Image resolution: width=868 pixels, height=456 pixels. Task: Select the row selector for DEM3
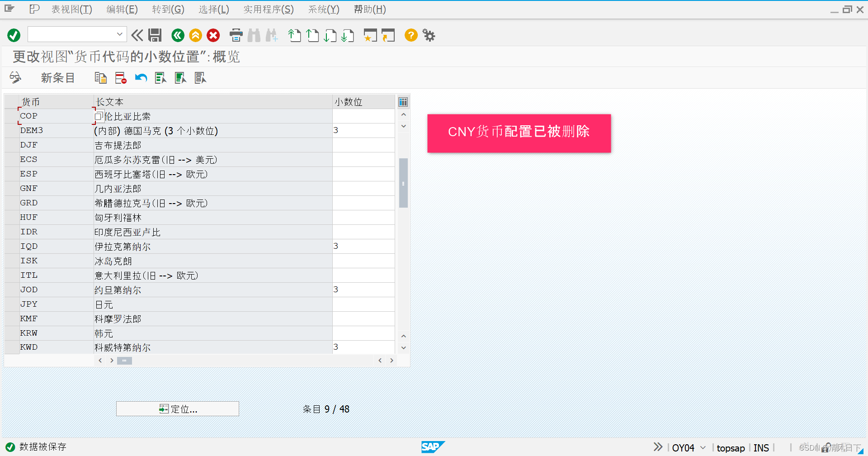12,131
